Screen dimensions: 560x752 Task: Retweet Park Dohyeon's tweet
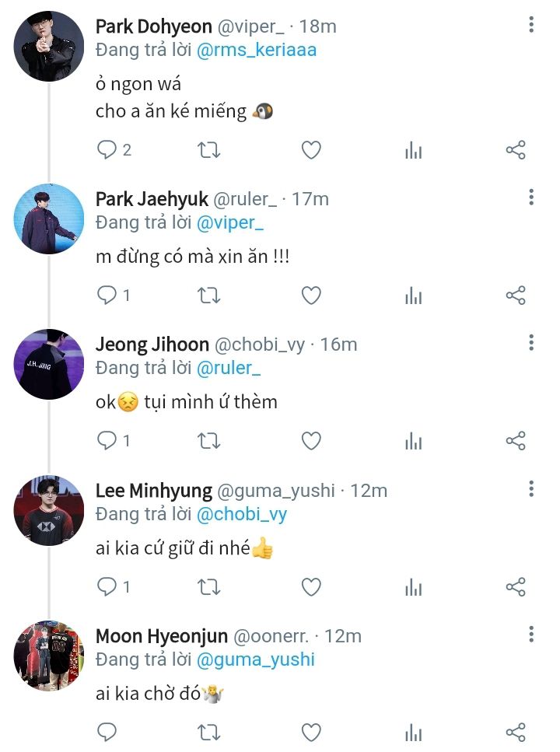pos(208,150)
